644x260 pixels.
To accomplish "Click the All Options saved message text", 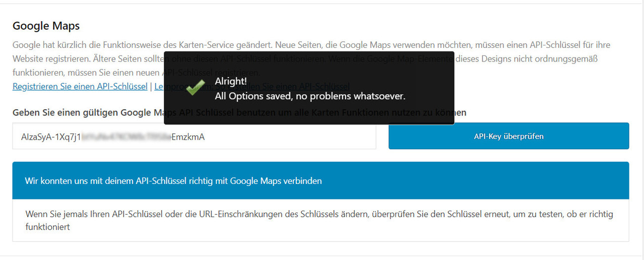I will (x=310, y=96).
